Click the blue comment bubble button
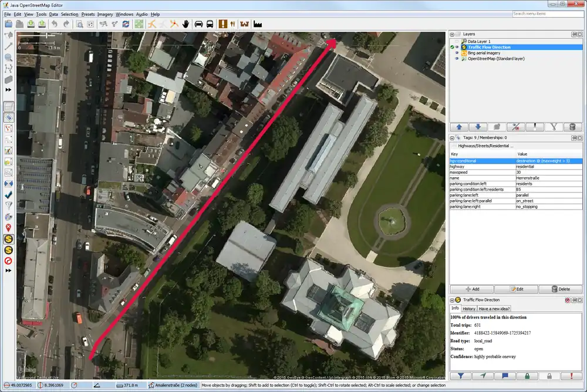The width and height of the screenshot is (587, 392). point(505,376)
